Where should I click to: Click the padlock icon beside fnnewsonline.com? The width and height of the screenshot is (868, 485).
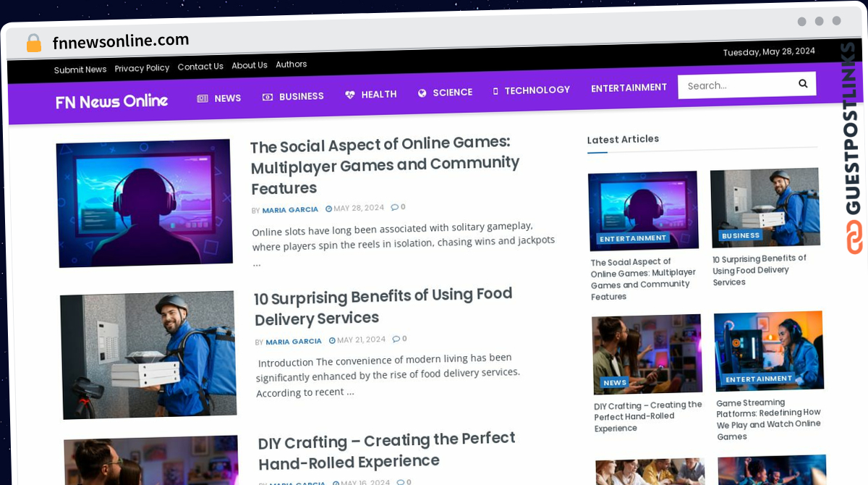[34, 43]
